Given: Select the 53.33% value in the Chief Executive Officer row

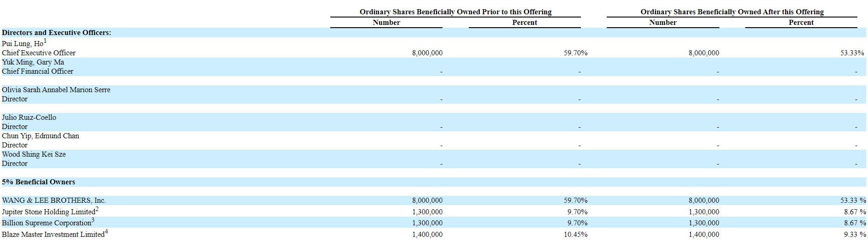Looking at the screenshot, I should tap(852, 53).
